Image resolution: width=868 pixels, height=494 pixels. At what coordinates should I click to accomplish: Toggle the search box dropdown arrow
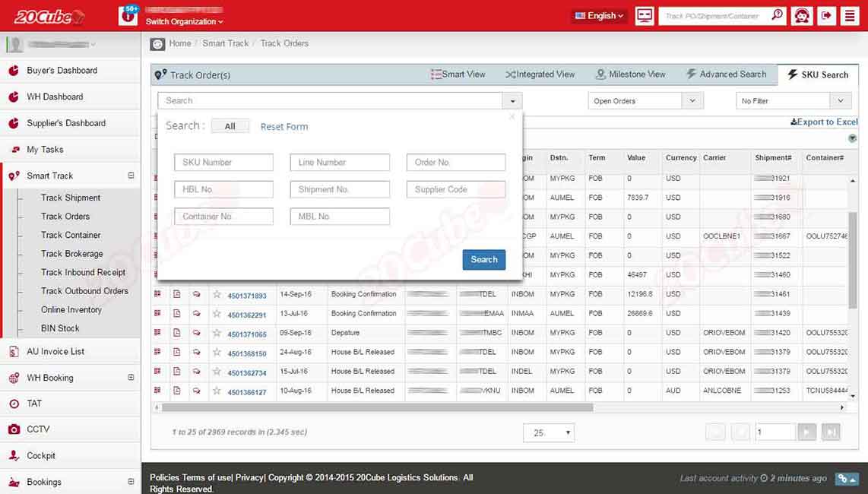pos(512,101)
